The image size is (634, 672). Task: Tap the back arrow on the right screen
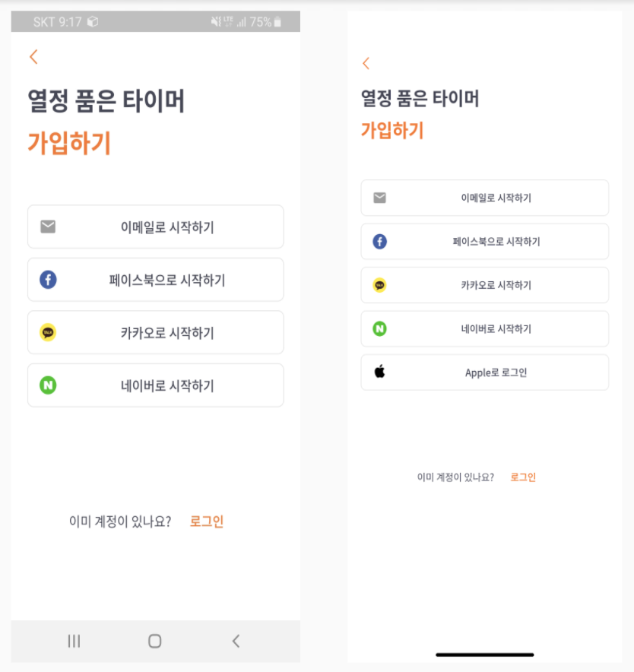[366, 63]
